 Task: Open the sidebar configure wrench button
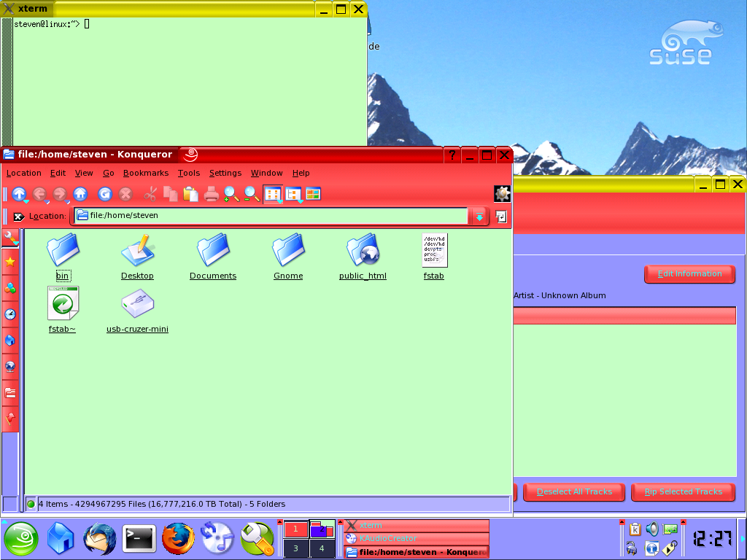[x=10, y=238]
